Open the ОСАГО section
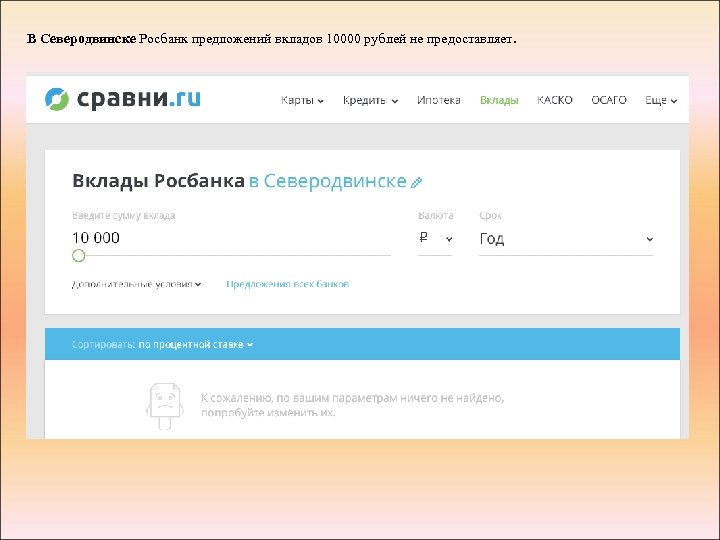 pyautogui.click(x=608, y=100)
